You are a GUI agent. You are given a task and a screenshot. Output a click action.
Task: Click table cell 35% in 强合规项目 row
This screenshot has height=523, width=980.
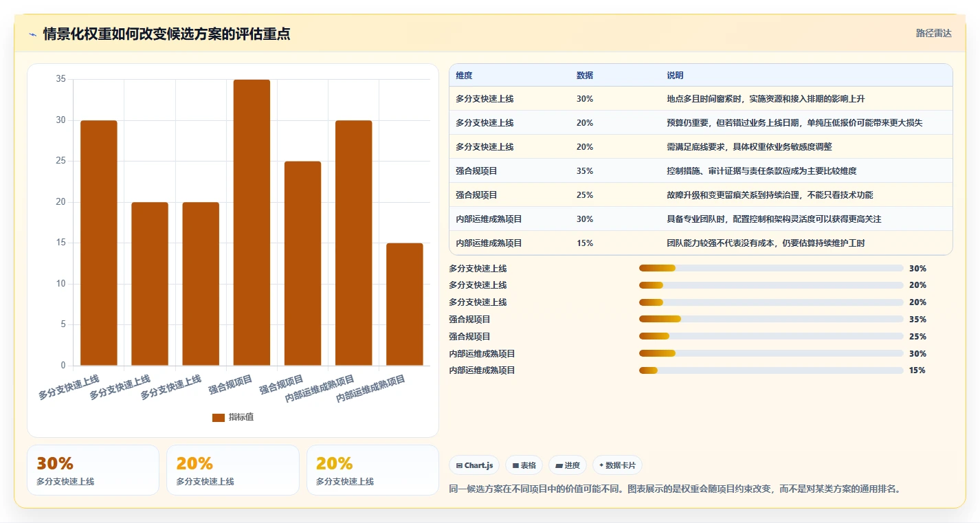point(585,171)
